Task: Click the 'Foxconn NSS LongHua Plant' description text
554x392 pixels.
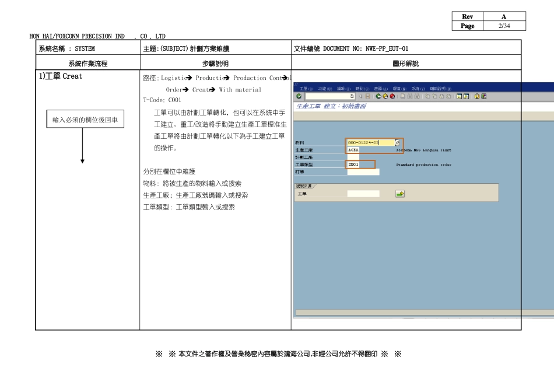Action: tap(423, 150)
